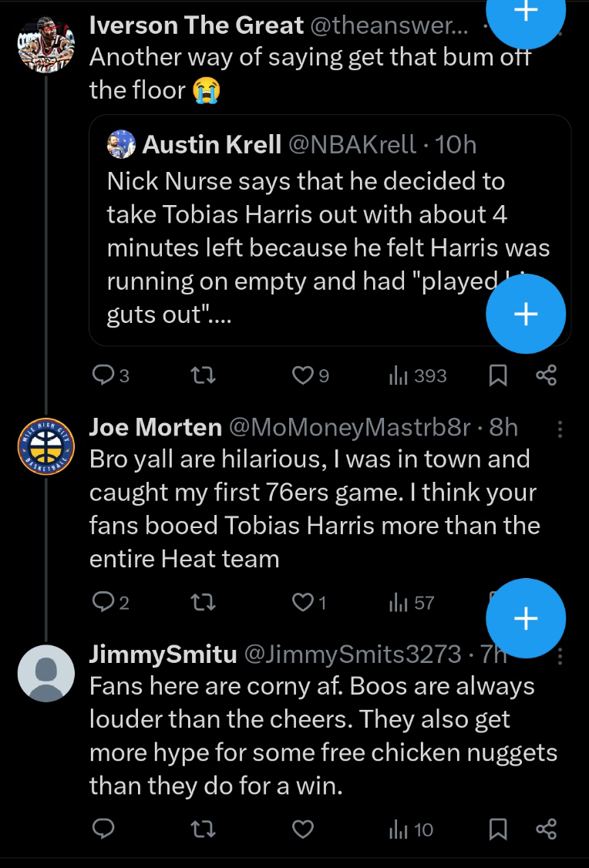Viewport: 589px width, 868px height.
Task: Open the @JimmySmits3273 handle link
Action: (x=352, y=655)
